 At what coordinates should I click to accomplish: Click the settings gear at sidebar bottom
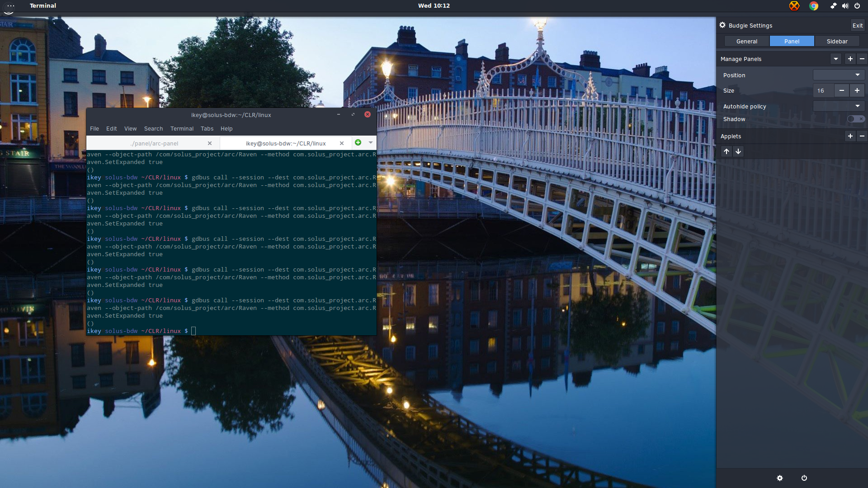(x=780, y=478)
